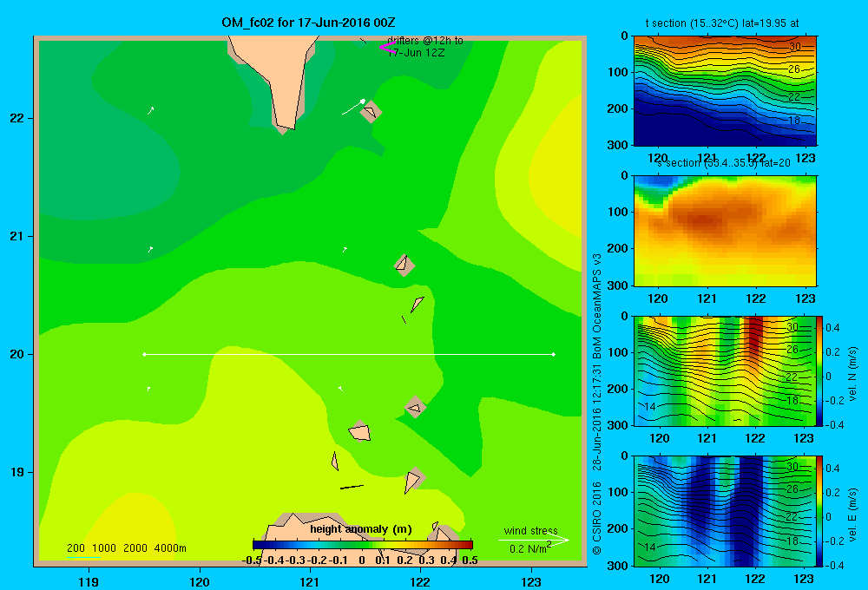Click the height anomaly (m) label
Image resolution: width=868 pixels, height=590 pixels.
coord(361,529)
